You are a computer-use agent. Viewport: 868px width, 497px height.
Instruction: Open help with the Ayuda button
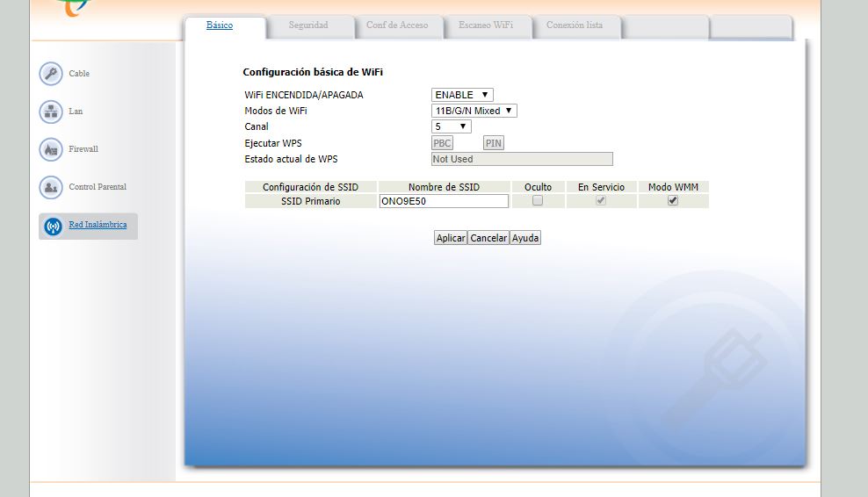click(525, 238)
